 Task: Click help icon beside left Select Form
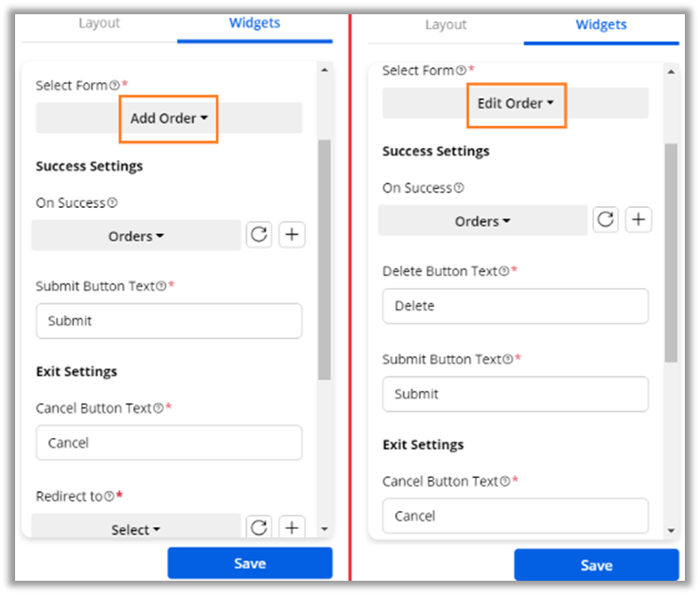point(114,85)
